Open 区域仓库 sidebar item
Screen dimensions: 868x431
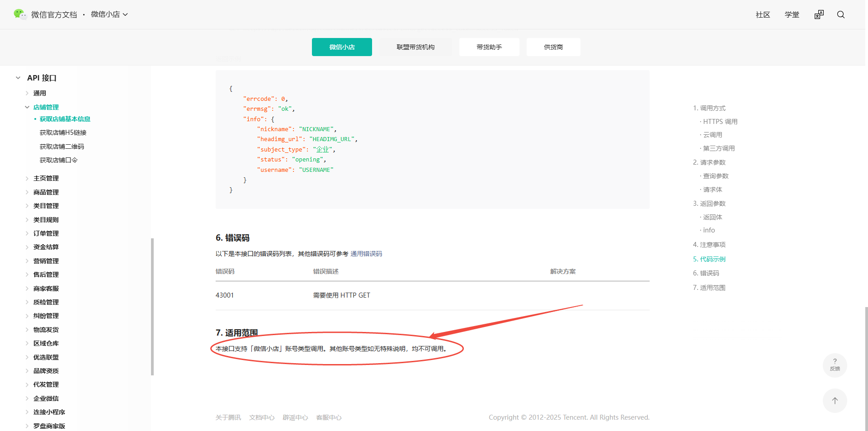coord(46,343)
